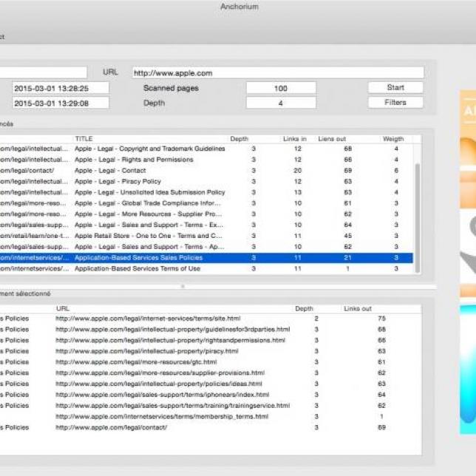Click the Start button

pos(395,87)
